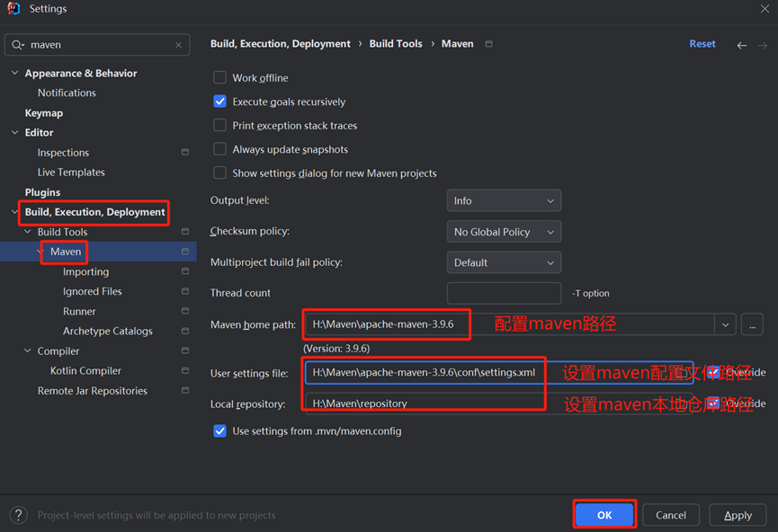Select Archetype Catalogs tree item

[x=108, y=331]
